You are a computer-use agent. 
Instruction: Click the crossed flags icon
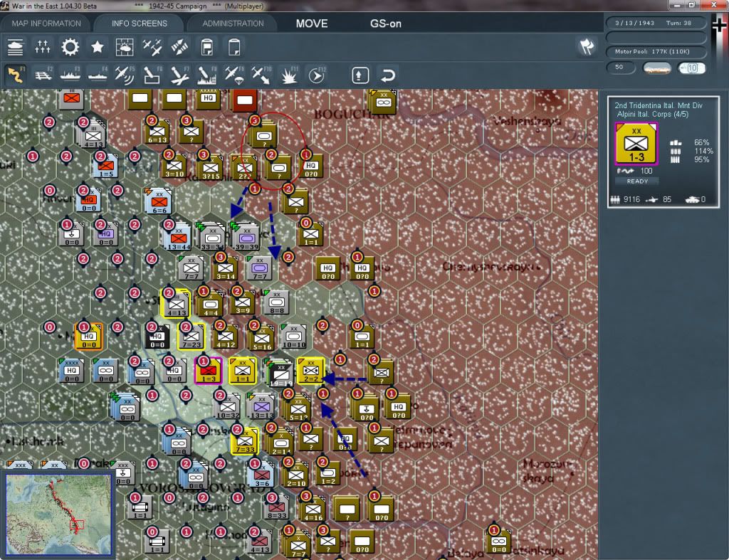click(587, 47)
